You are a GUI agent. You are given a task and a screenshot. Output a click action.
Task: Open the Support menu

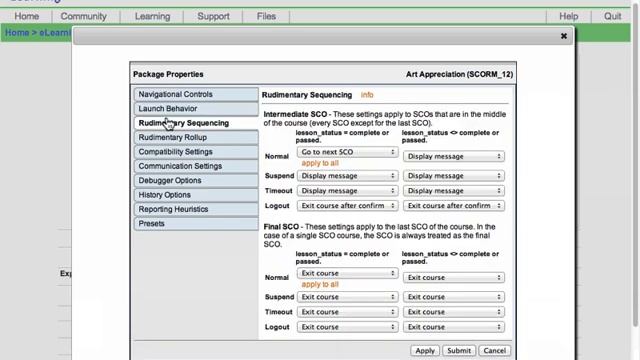pyautogui.click(x=213, y=16)
